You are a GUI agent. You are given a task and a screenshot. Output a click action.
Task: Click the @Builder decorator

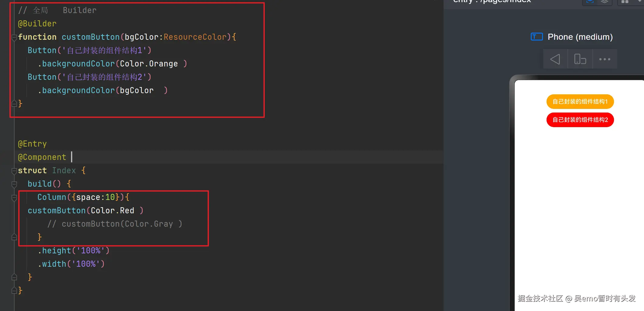37,24
